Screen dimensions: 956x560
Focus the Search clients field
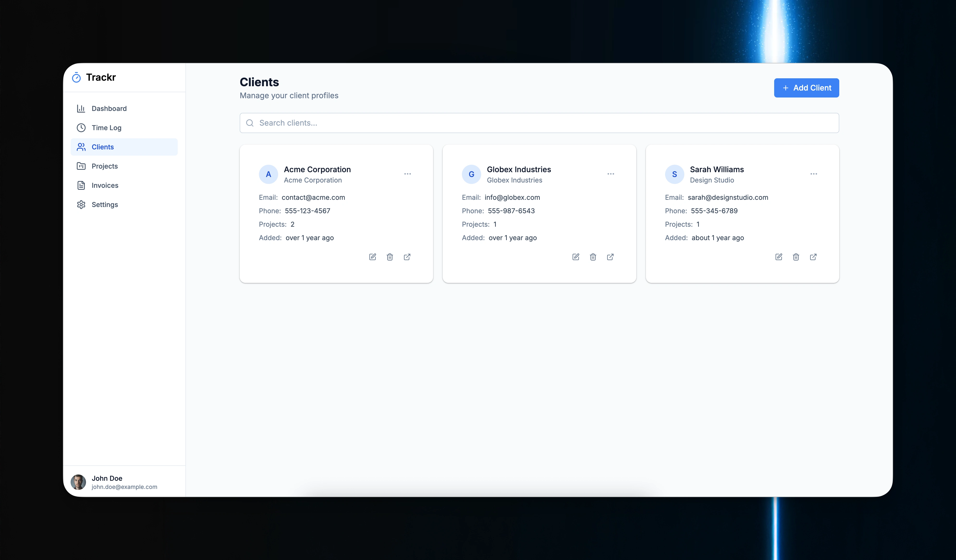tap(539, 123)
